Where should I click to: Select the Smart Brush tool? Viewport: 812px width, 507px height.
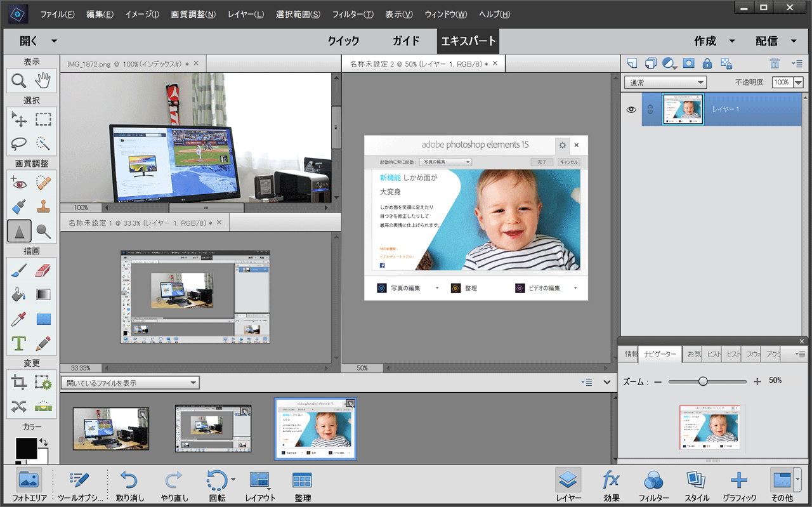point(19,207)
